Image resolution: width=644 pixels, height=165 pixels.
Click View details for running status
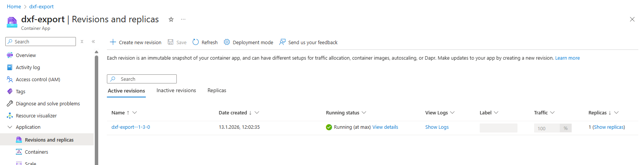tap(385, 127)
